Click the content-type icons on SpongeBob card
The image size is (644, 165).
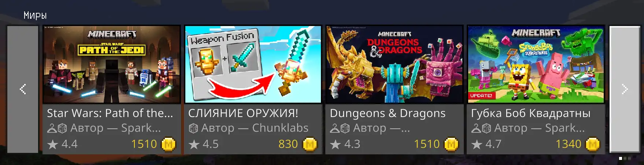tap(481, 128)
